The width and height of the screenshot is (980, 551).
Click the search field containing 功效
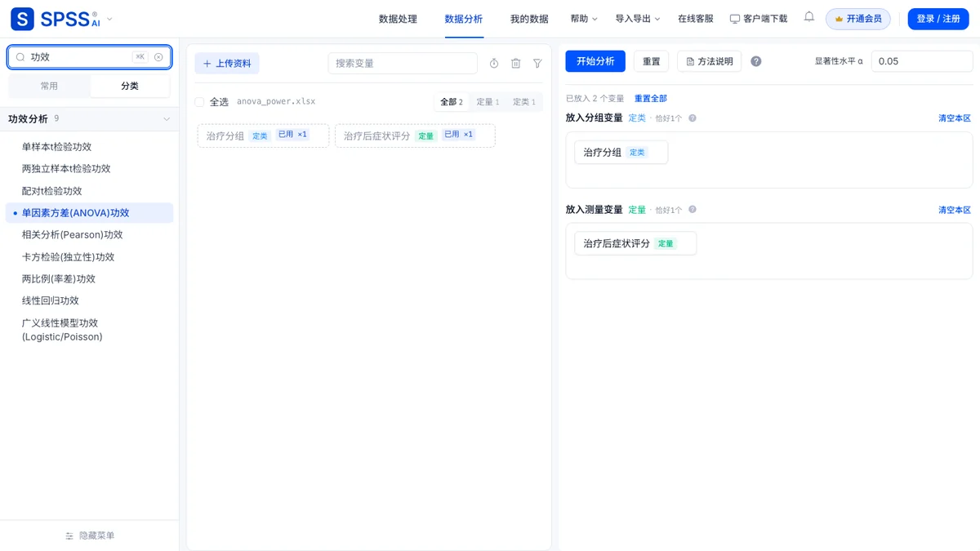click(x=90, y=57)
